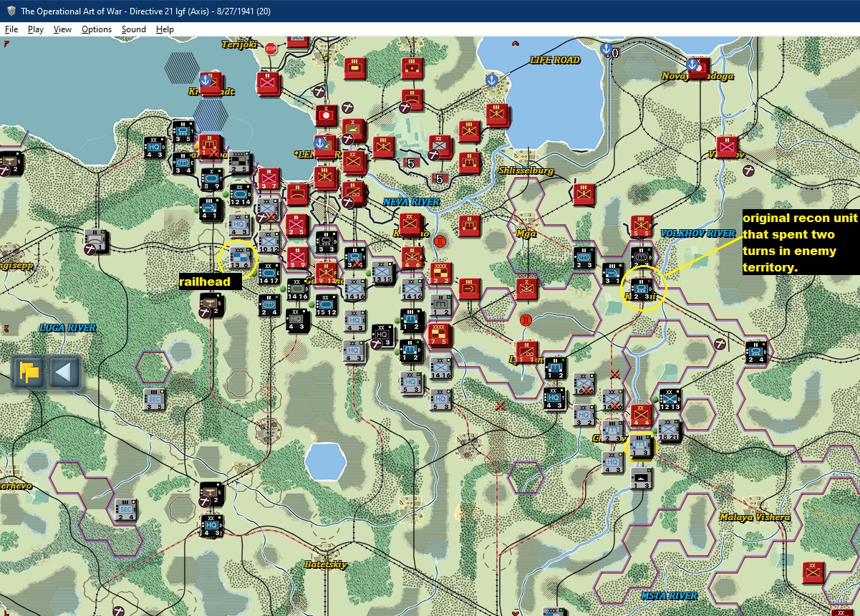Open the Help menu

click(x=165, y=29)
